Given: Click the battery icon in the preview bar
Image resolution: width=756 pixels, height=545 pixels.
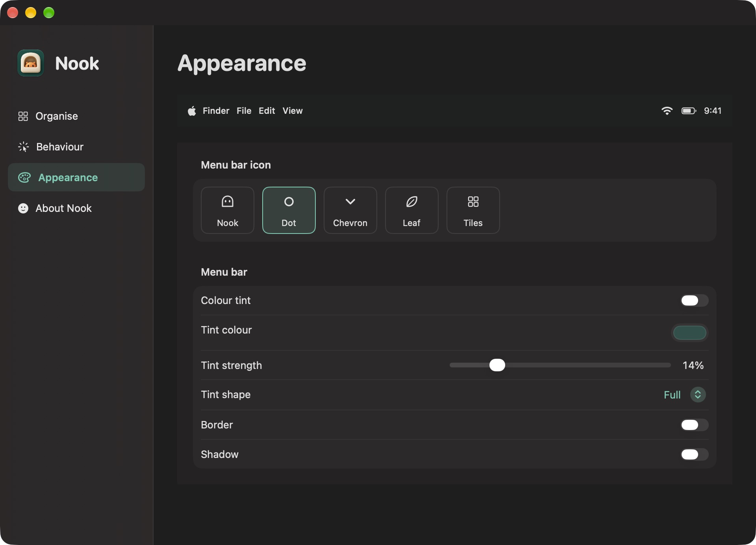Looking at the screenshot, I should coord(689,111).
